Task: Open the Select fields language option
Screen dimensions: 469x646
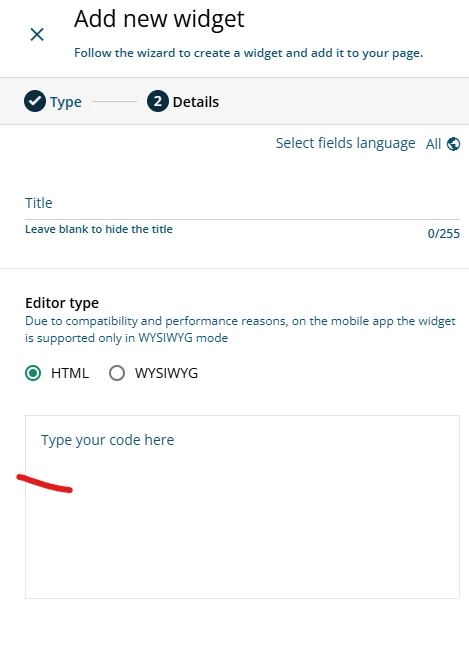Action: point(345,143)
